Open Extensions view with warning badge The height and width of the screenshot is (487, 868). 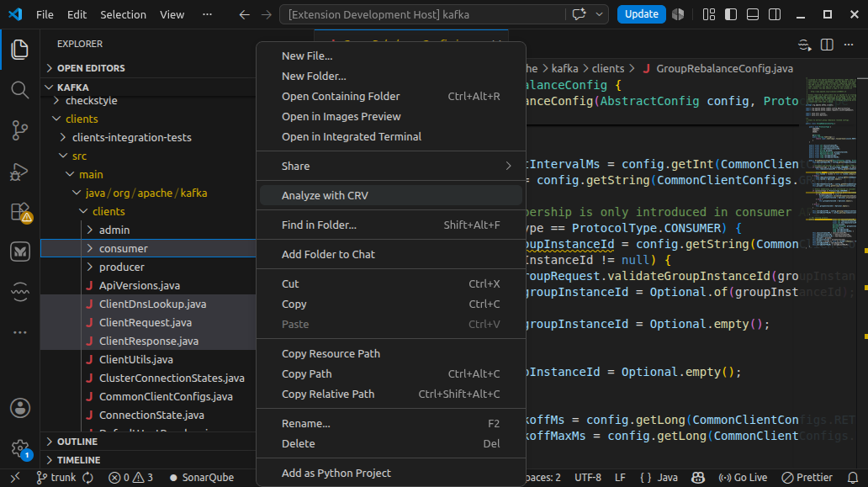click(20, 211)
